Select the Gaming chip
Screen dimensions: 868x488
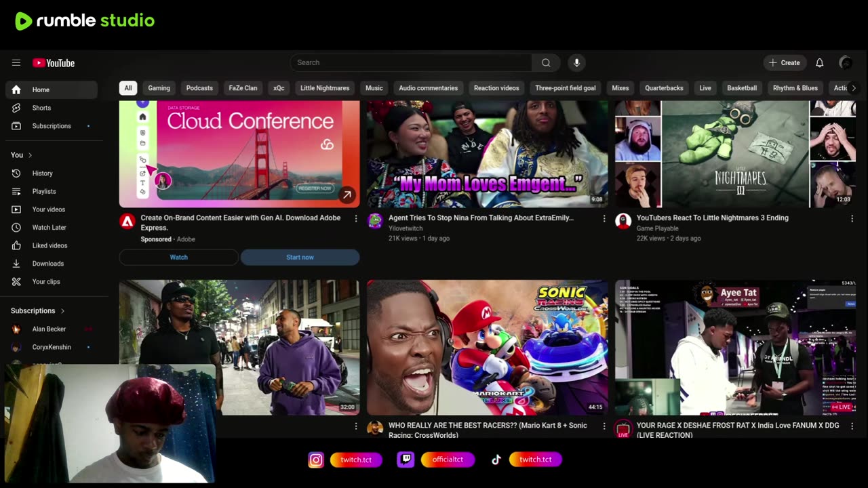159,88
